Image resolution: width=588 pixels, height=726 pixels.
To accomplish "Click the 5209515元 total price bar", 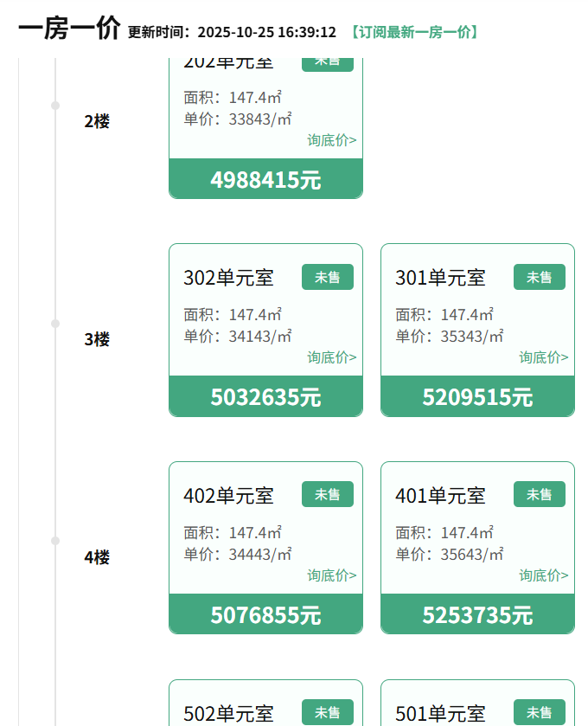I will pyautogui.click(x=477, y=397).
